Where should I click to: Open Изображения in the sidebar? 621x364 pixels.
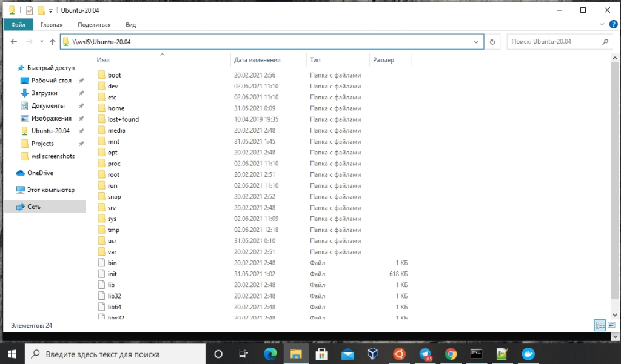(x=52, y=118)
